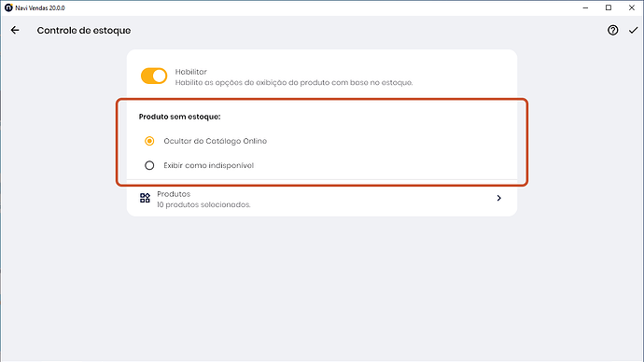Click 'Exibir como indisponível' label text
Image resolution: width=644 pixels, height=362 pixels.
pyautogui.click(x=209, y=165)
